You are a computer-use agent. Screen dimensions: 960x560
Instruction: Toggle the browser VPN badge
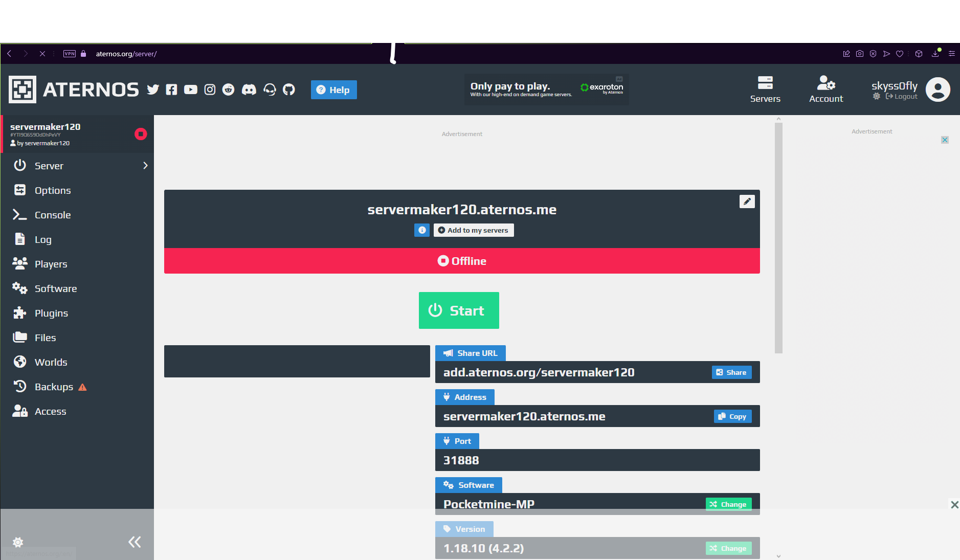click(70, 54)
